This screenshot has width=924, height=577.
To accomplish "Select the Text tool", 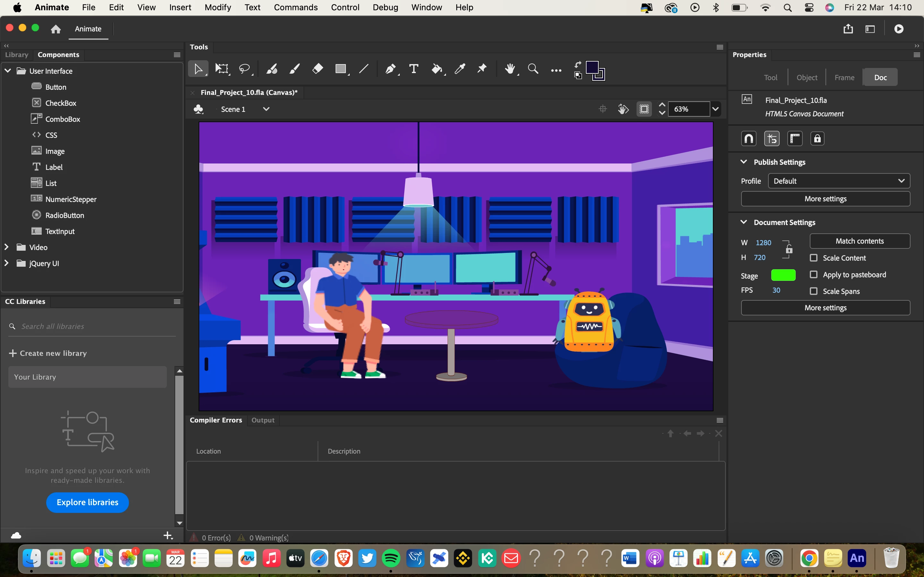I will (414, 69).
